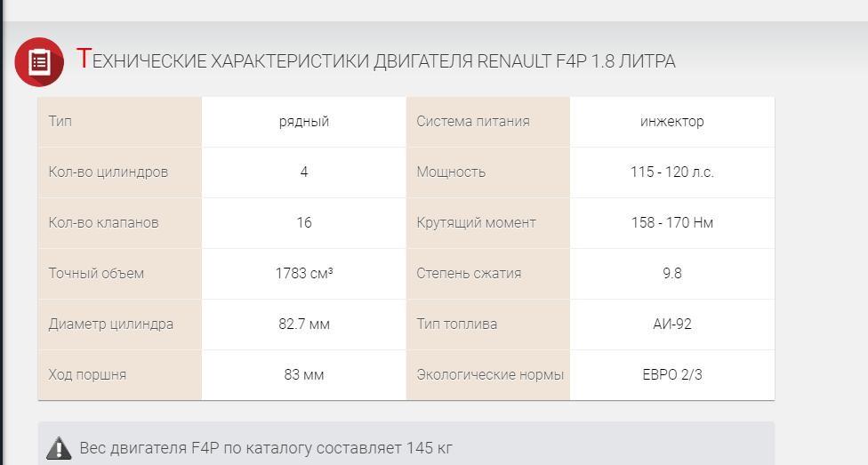Click the engine weight 145 кг notice text
The height and width of the screenshot is (465, 868).
click(266, 448)
